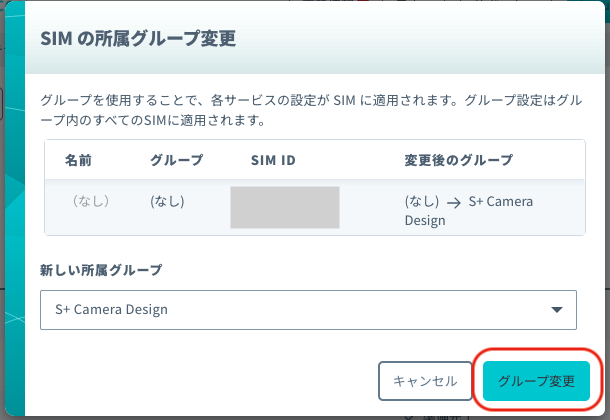Click the Design text in the table row
Viewport: 610px width, 420px height.
pos(425,220)
